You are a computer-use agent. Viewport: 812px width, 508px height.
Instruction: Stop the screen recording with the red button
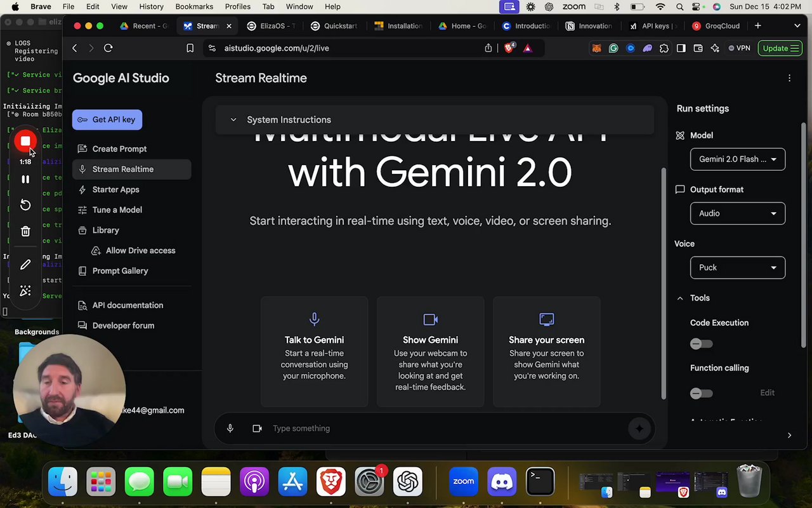(25, 141)
